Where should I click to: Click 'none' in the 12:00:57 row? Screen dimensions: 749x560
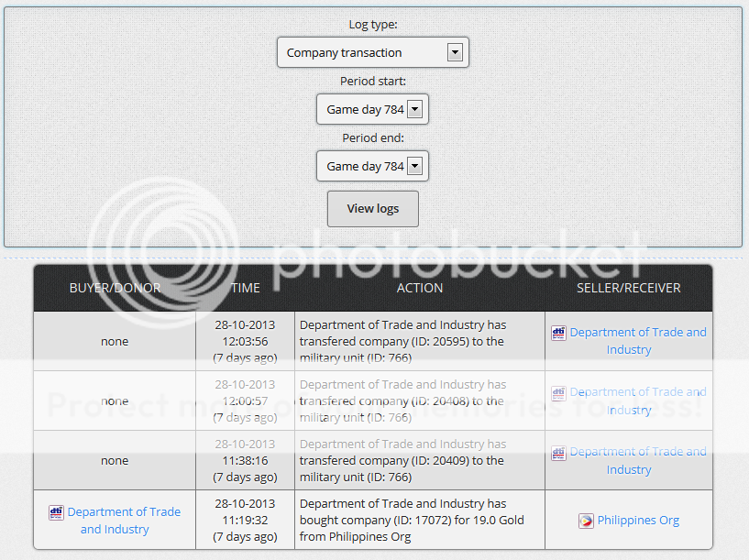(115, 401)
